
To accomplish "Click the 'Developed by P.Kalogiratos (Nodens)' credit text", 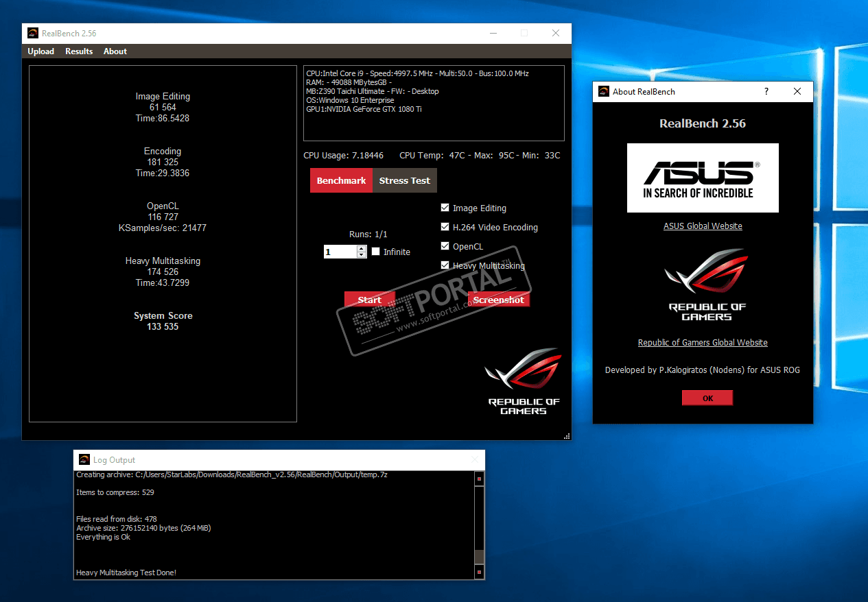I will coord(703,370).
